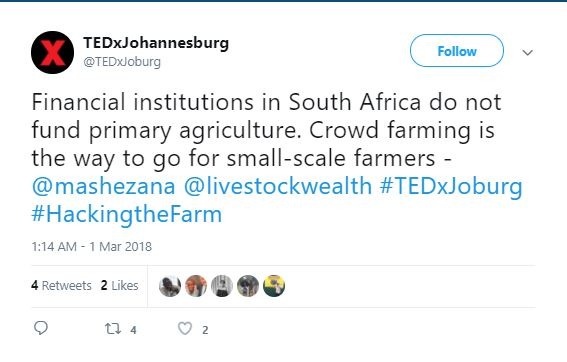Viewport: 567px width, 362px height.
Task: Open the second liker's orange avatar
Action: click(x=196, y=286)
